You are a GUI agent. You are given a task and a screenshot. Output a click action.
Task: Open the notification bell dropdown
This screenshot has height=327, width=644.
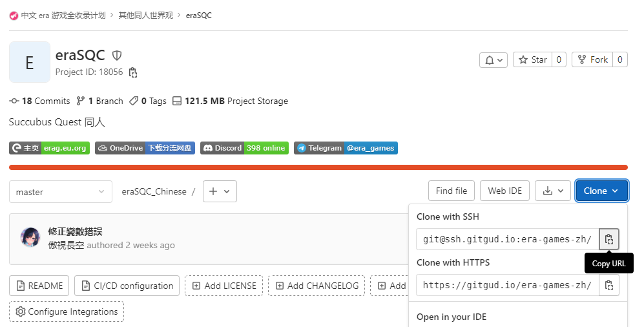click(493, 60)
